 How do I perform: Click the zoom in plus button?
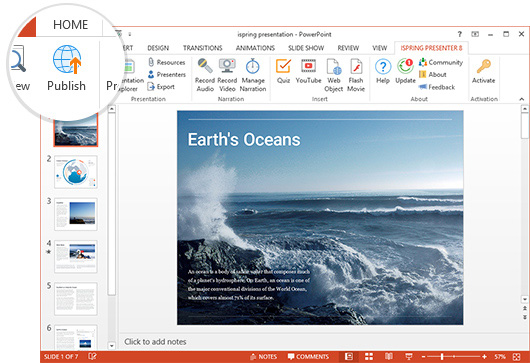coord(484,357)
